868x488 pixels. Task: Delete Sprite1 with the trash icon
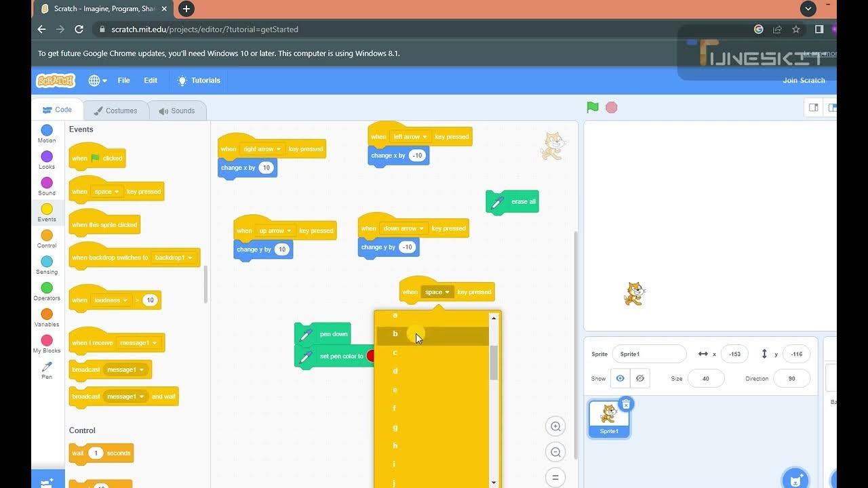point(626,404)
